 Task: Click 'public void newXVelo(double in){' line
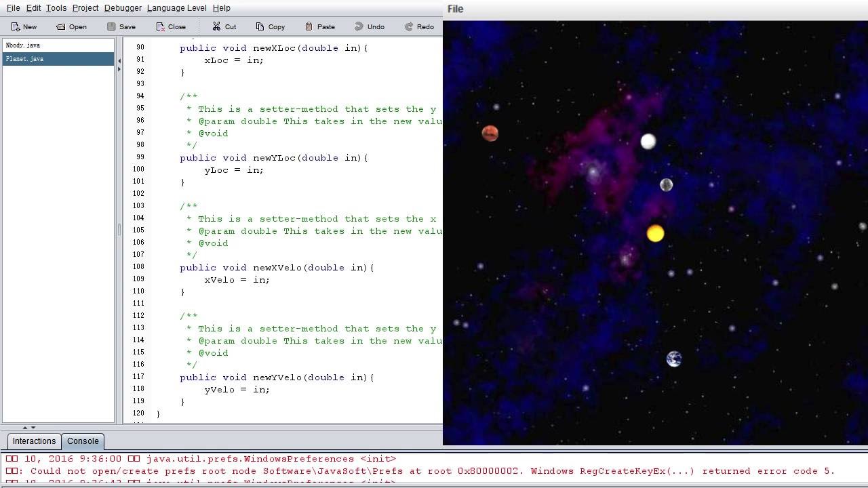coord(277,268)
